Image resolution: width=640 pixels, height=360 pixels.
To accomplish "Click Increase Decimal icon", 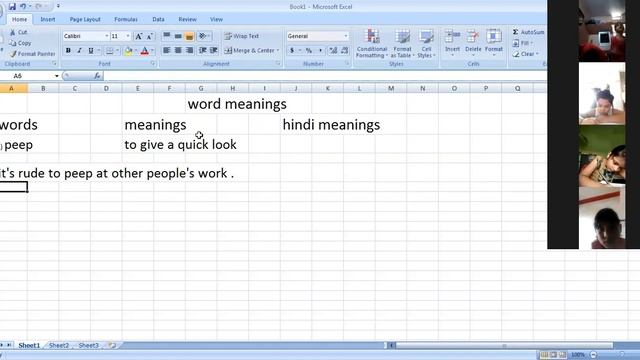I will pyautogui.click(x=333, y=50).
